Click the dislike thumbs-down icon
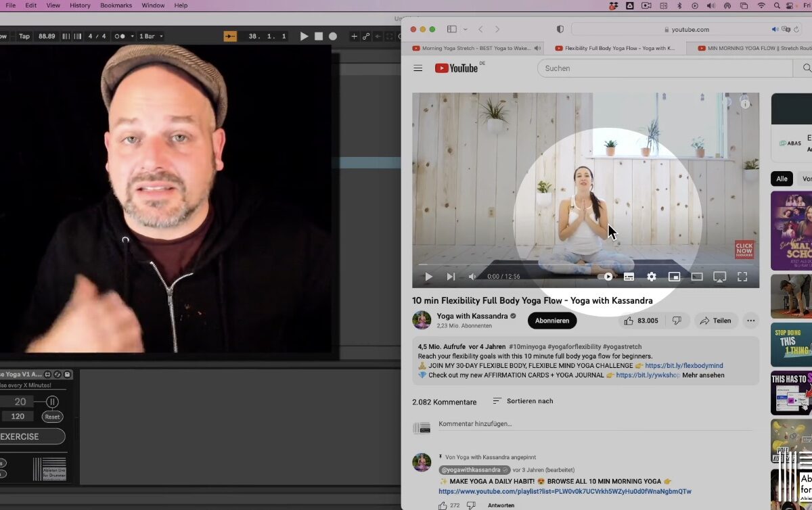 (x=677, y=321)
